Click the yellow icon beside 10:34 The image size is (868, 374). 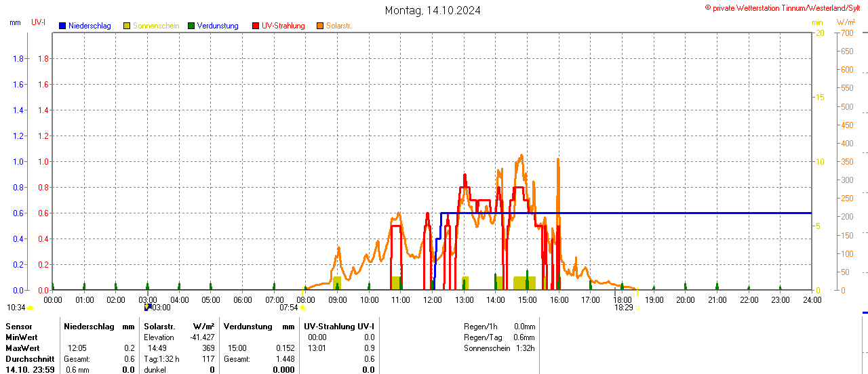click(x=31, y=308)
